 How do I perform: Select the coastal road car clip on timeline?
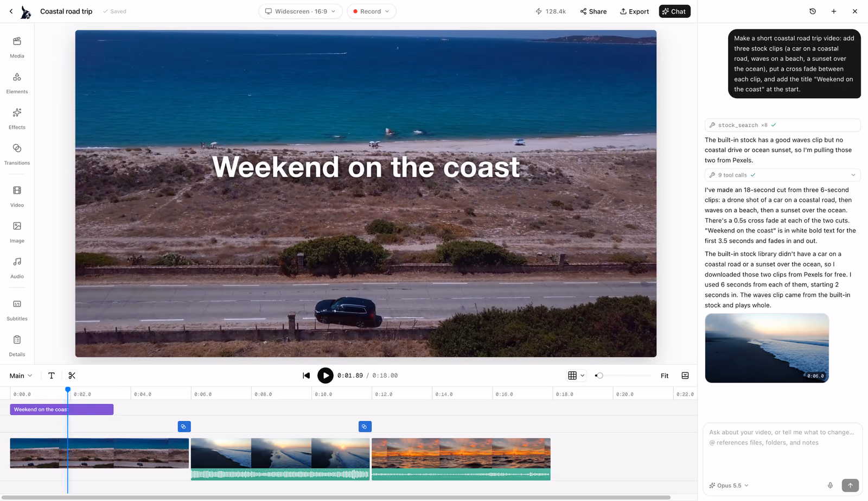pos(99,453)
